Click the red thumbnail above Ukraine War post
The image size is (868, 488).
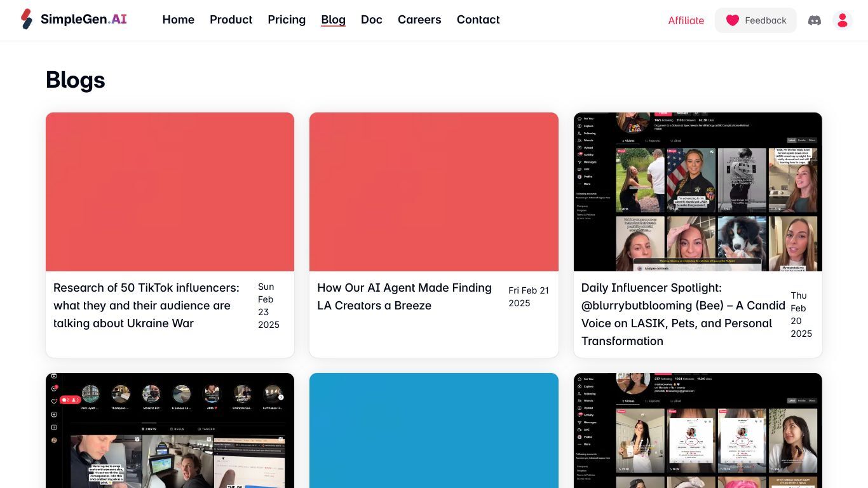[170, 192]
